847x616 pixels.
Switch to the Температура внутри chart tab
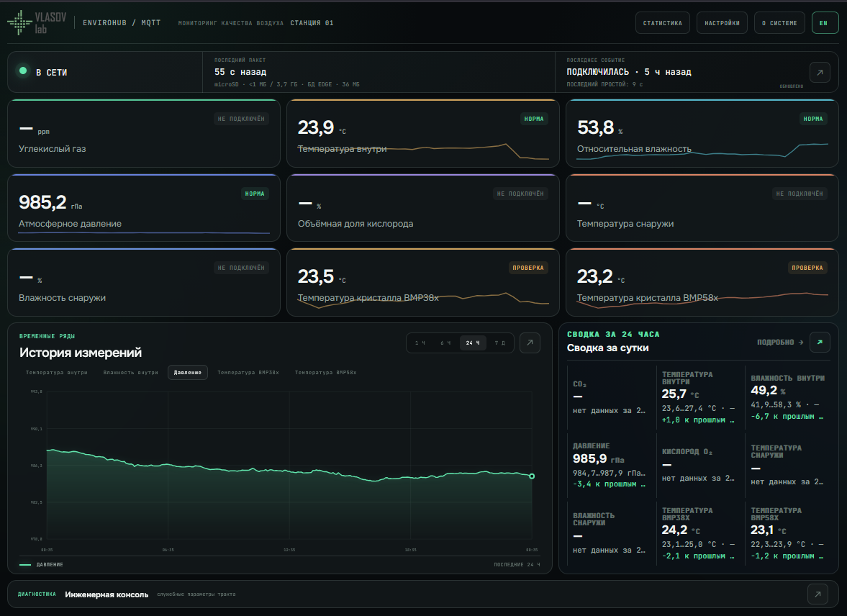(57, 372)
